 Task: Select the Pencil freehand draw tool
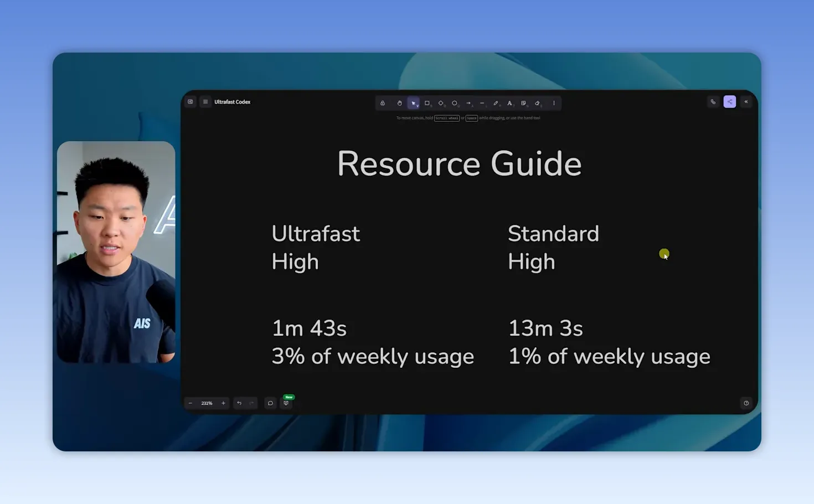click(496, 103)
